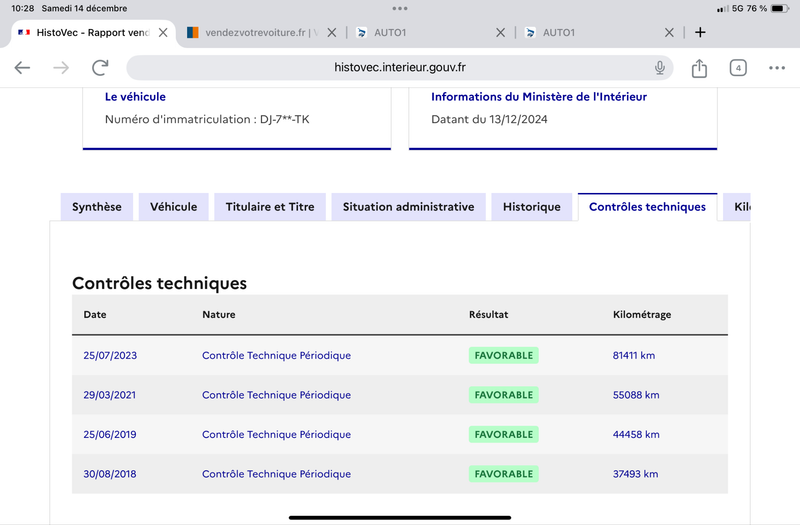This screenshot has width=800, height=525.
Task: Open the Situation administrative tab
Action: click(408, 207)
